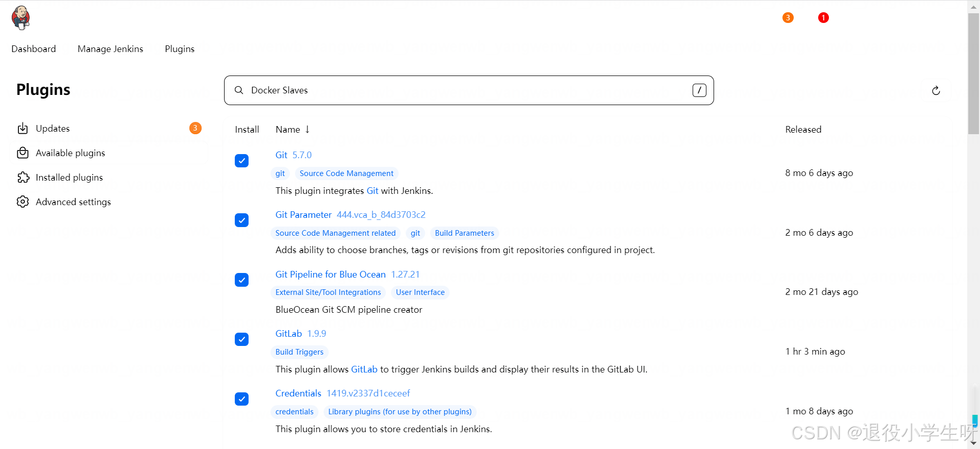Image resolution: width=980 pixels, height=449 pixels.
Task: Open the GitLab 1.9.9 plugin link
Action: point(301,334)
